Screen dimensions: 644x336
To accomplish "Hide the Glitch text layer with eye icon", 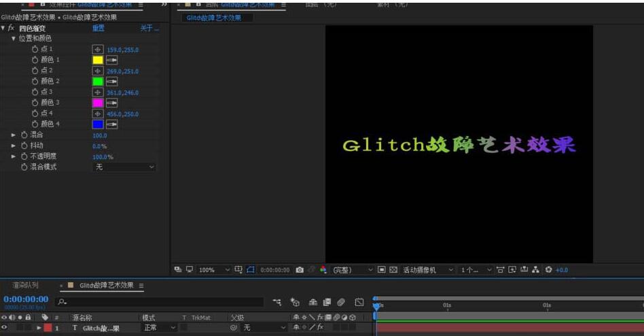I will click(4, 328).
